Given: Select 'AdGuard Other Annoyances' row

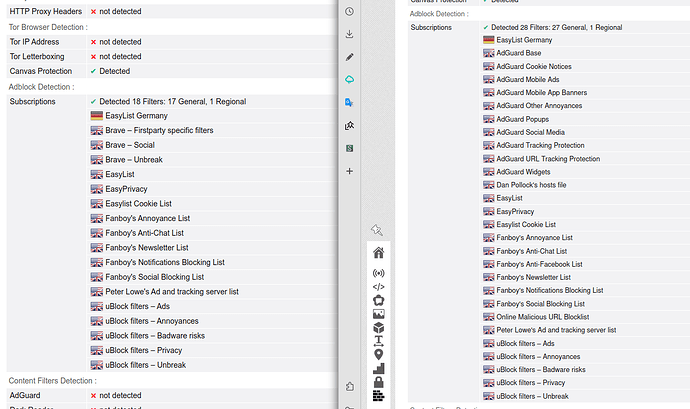Looking at the screenshot, I should coord(539,106).
